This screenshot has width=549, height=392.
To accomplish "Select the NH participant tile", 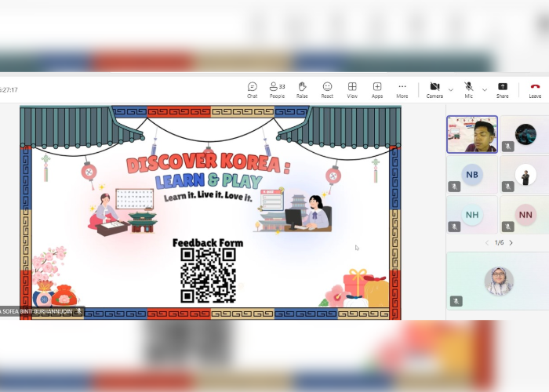I will coord(472,214).
